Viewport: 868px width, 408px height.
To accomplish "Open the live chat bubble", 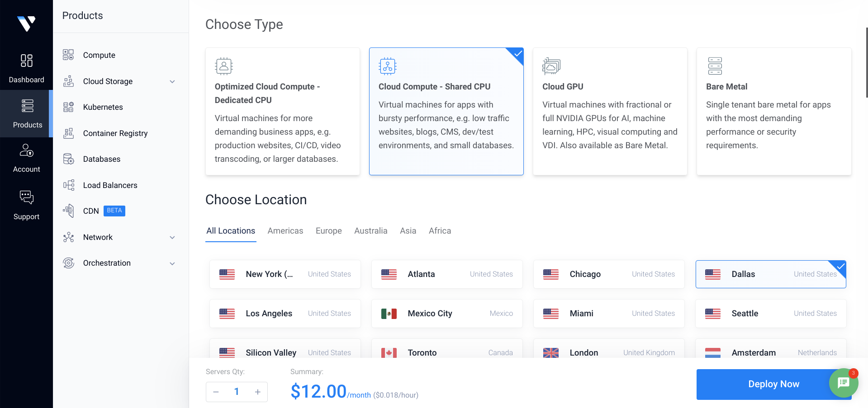I will 844,383.
